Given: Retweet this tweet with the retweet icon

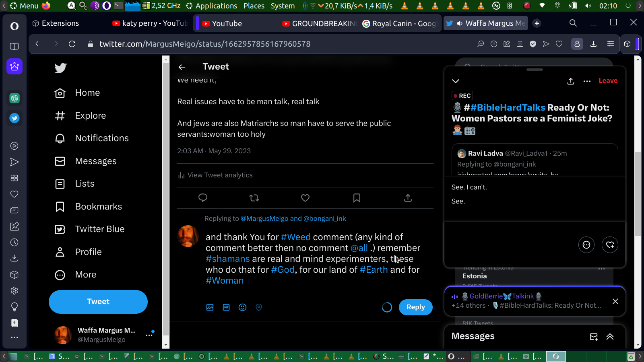Looking at the screenshot, I should (x=254, y=198).
